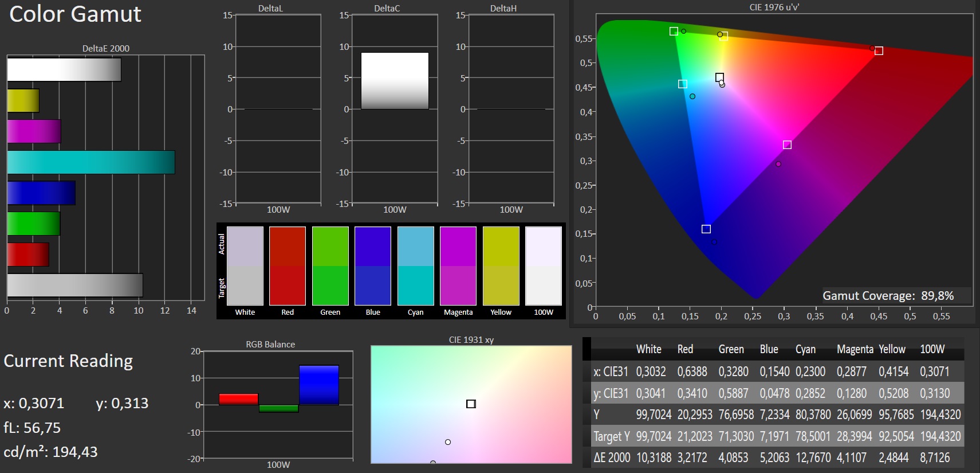This screenshot has width=980, height=473.
Task: Click the Yellow column header in data table
Action: pyautogui.click(x=892, y=349)
